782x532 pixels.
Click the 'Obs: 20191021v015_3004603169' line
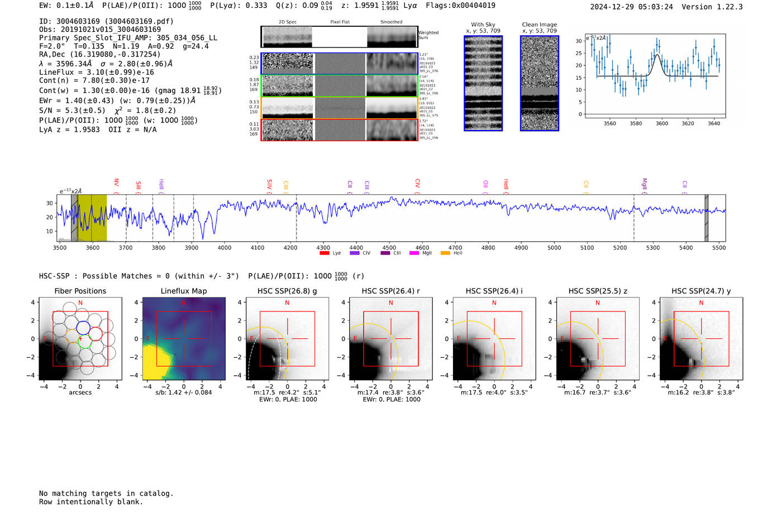pos(100,29)
